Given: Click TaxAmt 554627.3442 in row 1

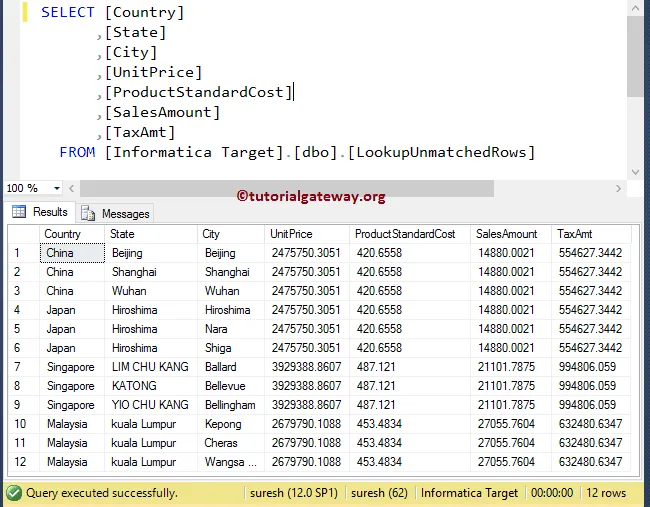Looking at the screenshot, I should pyautogui.click(x=591, y=253).
